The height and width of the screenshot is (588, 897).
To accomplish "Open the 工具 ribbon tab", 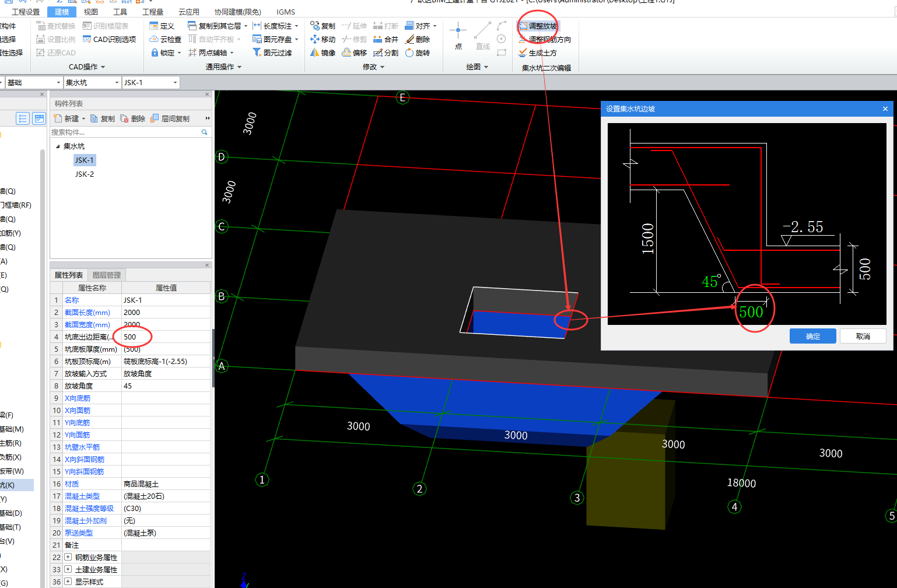I will pyautogui.click(x=120, y=12).
